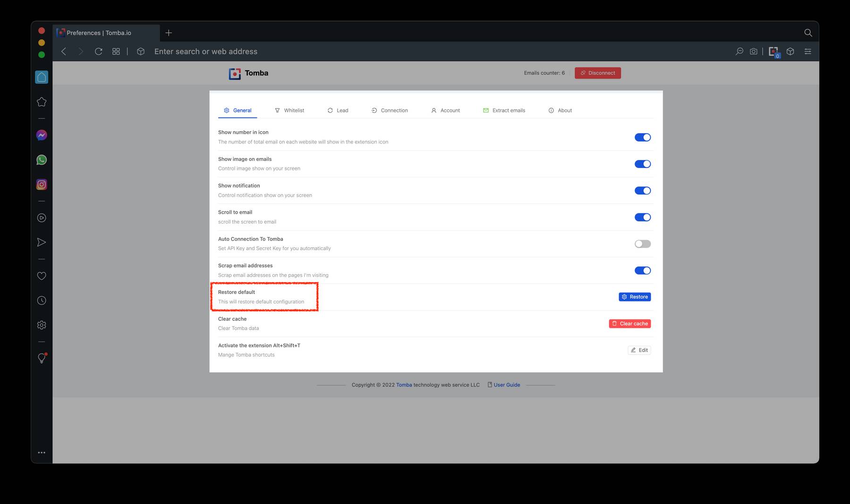The image size is (850, 504).
Task: Open the Tomba extension toolbar icon
Action: (x=774, y=52)
